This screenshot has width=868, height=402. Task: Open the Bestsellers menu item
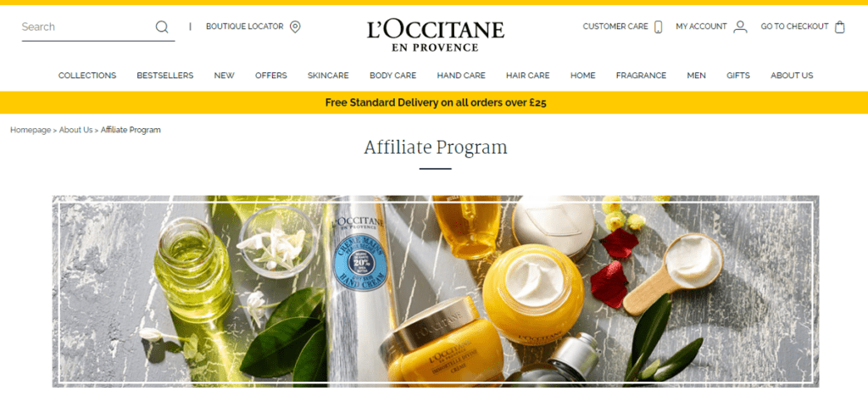point(165,75)
